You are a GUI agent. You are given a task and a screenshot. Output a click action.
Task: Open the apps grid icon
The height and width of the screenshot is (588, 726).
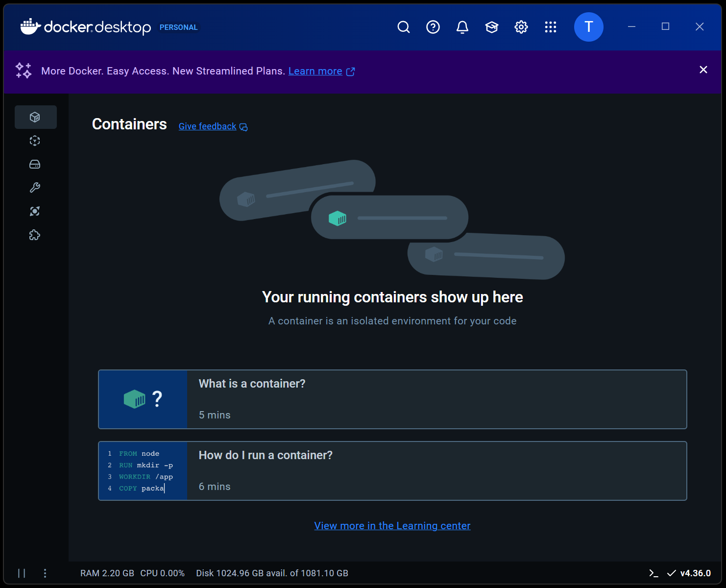pos(550,27)
